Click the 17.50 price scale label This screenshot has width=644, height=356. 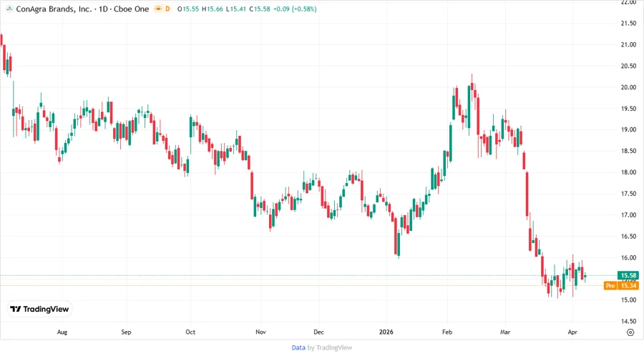point(628,194)
